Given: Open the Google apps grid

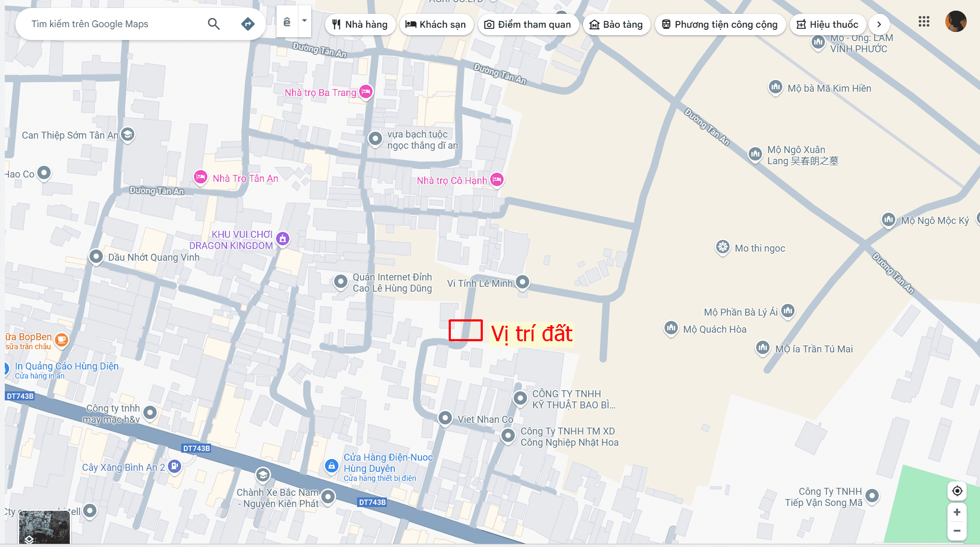Looking at the screenshot, I should (924, 22).
